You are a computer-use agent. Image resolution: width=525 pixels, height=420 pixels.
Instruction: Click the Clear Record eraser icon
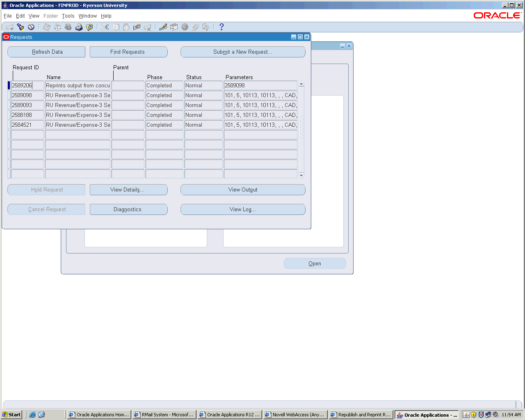(x=137, y=27)
